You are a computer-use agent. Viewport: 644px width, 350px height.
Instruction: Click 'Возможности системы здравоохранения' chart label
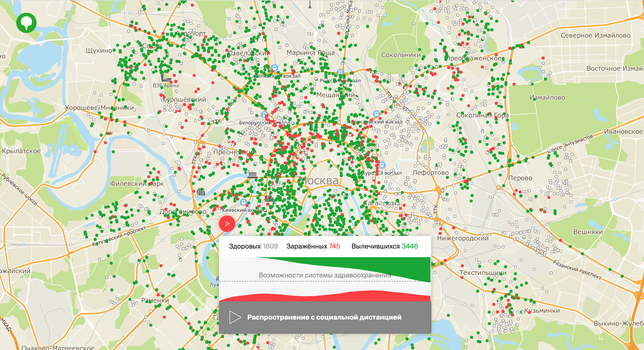point(325,275)
